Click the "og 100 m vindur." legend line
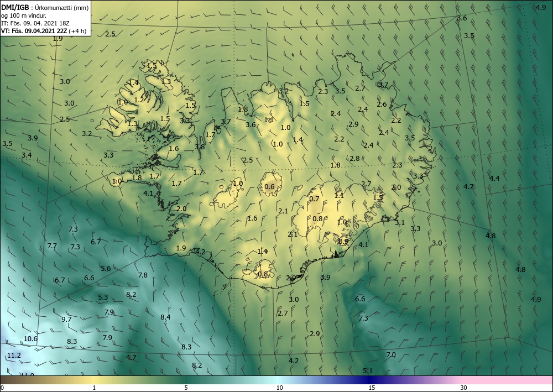The image size is (553, 392). tap(24, 15)
